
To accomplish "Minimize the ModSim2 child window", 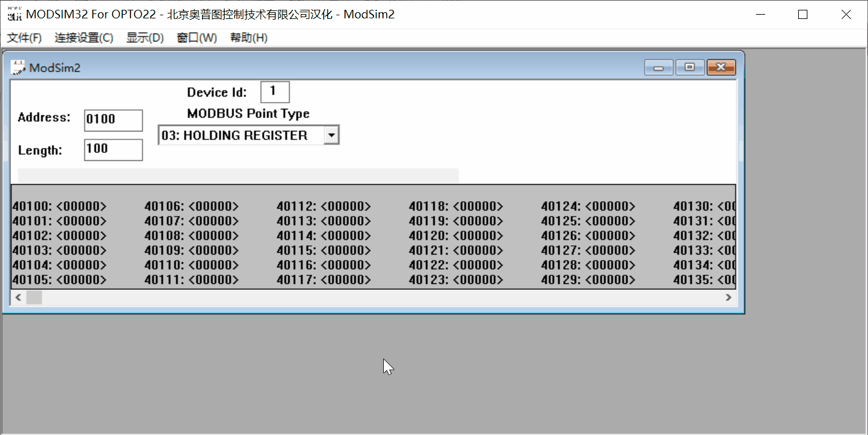I will tap(658, 67).
